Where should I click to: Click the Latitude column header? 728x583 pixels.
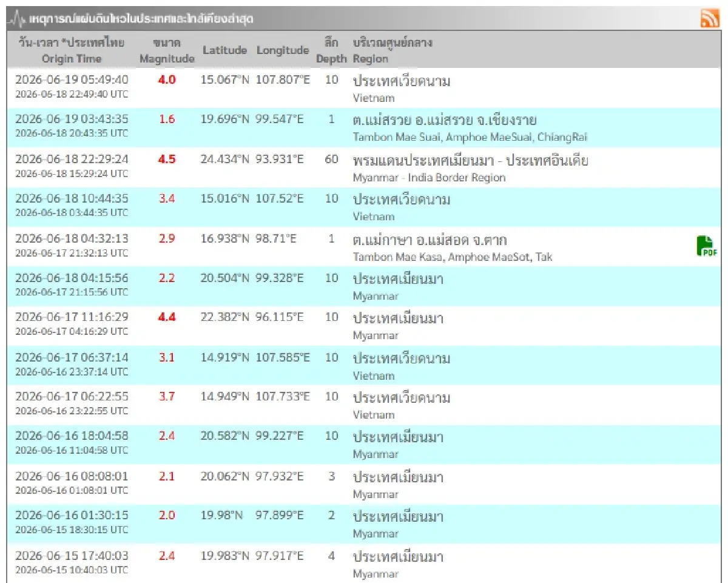[225, 50]
